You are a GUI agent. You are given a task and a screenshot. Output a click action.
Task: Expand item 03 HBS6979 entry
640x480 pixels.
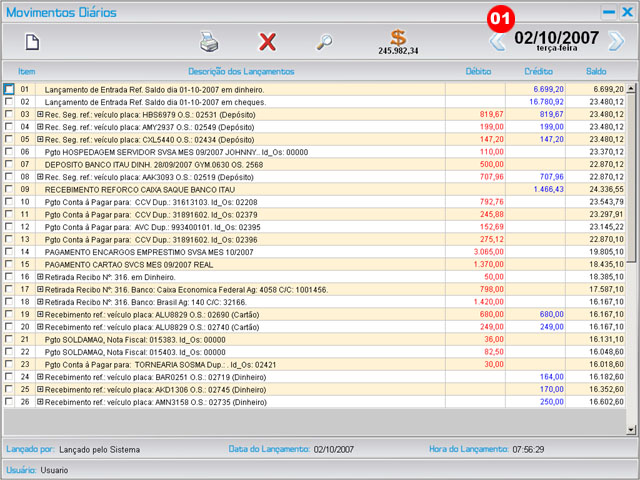40,114
